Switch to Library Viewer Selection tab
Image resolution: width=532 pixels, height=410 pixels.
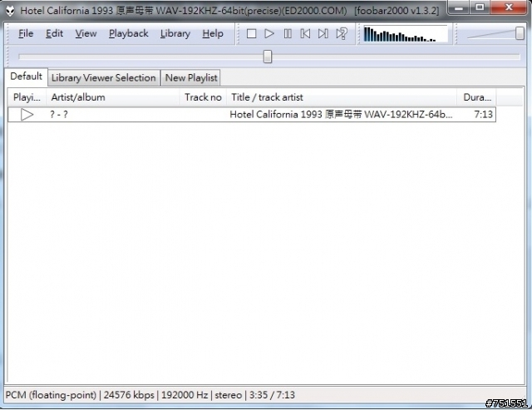tap(103, 78)
